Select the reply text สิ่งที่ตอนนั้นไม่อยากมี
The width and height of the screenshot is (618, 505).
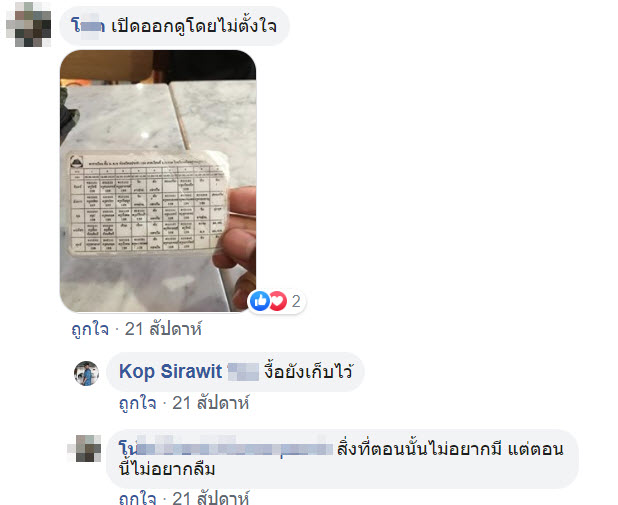click(x=419, y=449)
